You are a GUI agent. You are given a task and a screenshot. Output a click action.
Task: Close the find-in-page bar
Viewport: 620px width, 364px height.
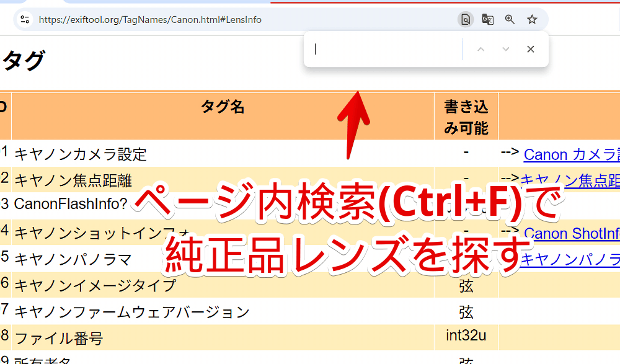click(531, 48)
